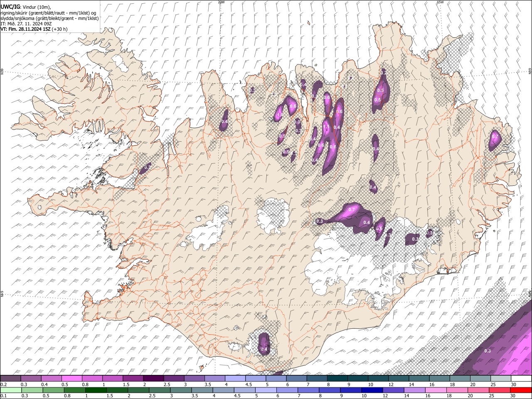
Task: Select the rigning/skúrir legend description line
Action: pyautogui.click(x=48, y=13)
